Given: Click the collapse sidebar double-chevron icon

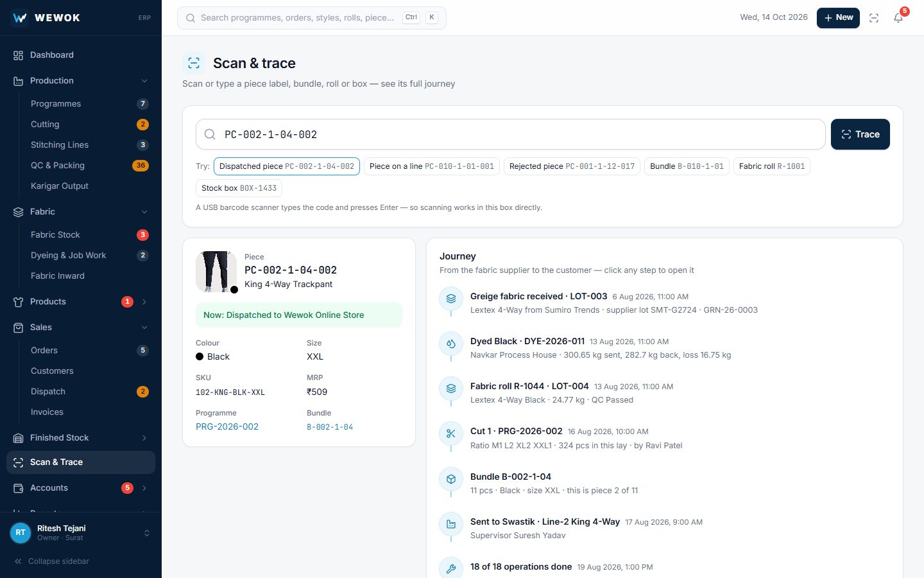Looking at the screenshot, I should 18,561.
